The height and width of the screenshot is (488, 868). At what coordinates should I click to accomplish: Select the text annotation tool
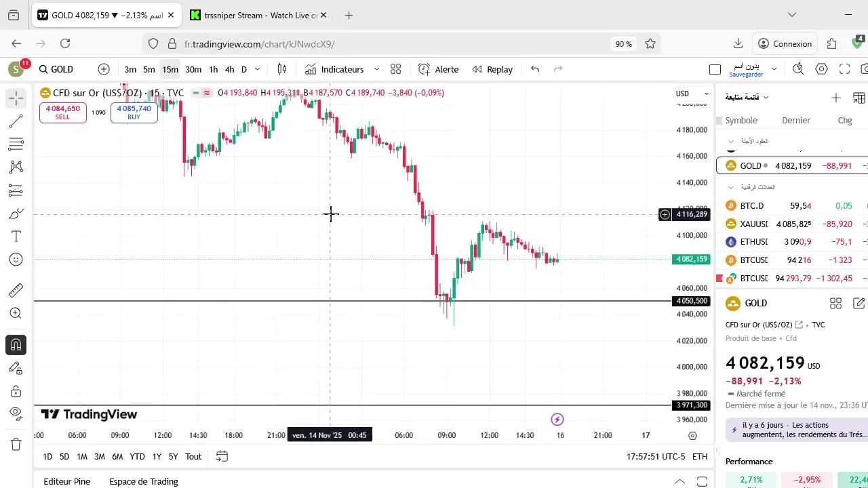pyautogui.click(x=16, y=236)
